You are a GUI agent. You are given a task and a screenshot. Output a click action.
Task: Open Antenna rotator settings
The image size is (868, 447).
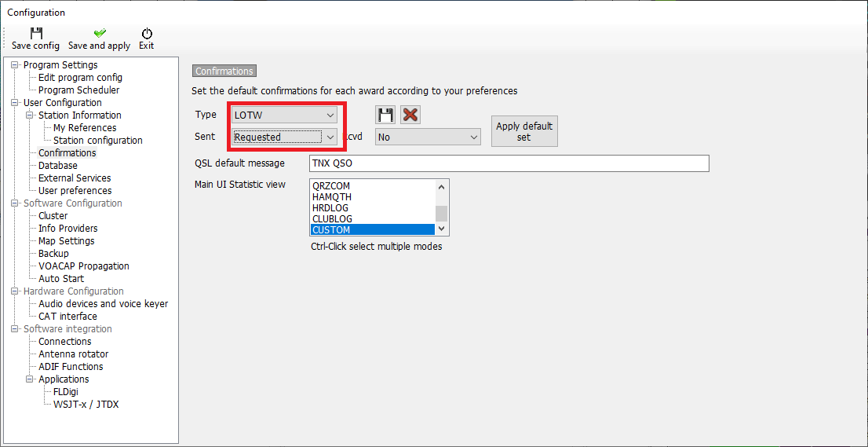click(x=73, y=354)
